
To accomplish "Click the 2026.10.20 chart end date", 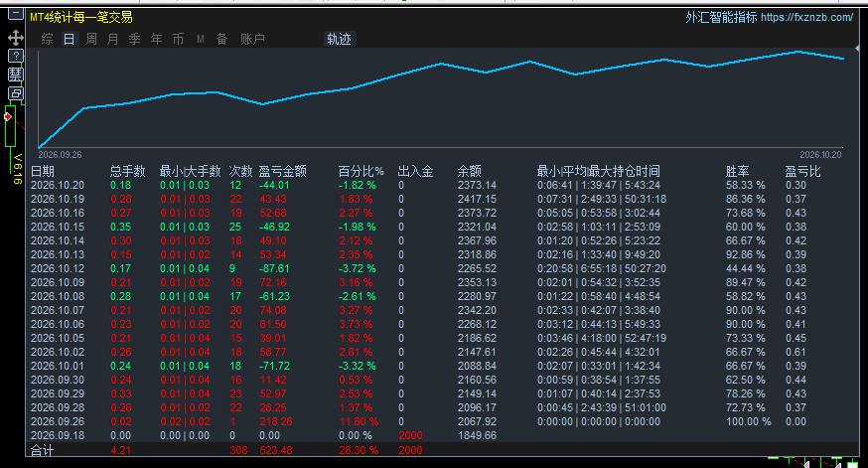I will [820, 155].
